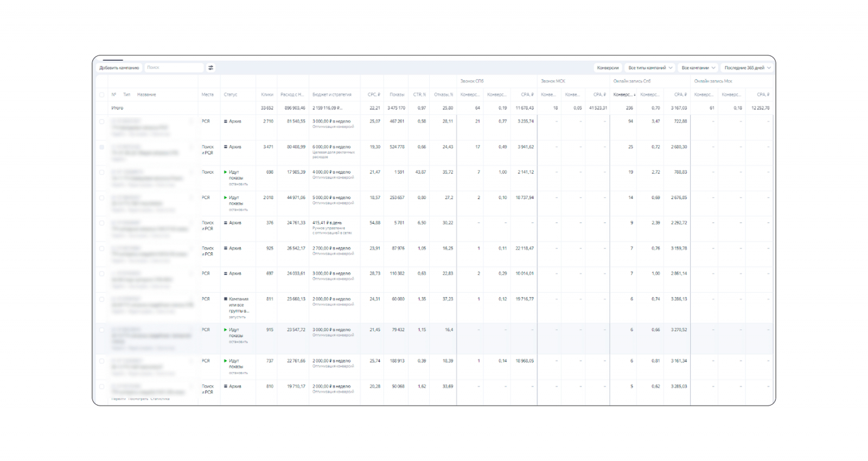Click green play icon in 737-clicks row
Viewport: 868px width, 461px height.
(x=226, y=361)
